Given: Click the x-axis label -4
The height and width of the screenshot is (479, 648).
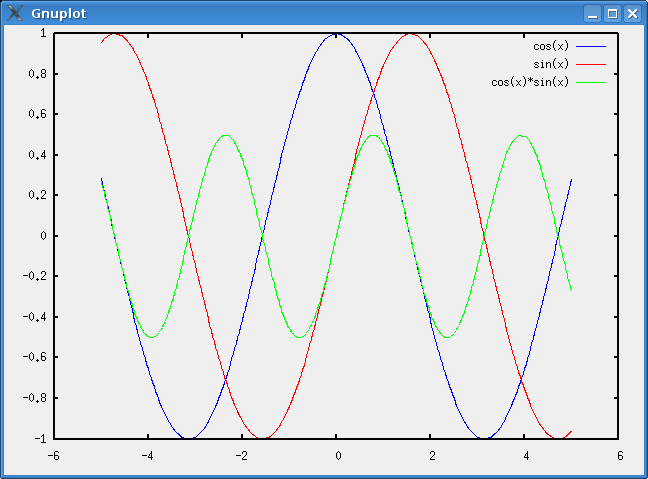Looking at the screenshot, I should [x=148, y=456].
